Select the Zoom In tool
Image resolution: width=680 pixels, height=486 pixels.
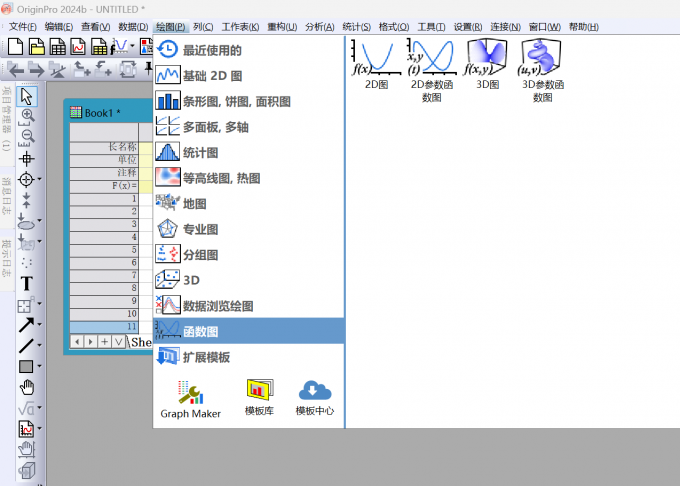[x=26, y=117]
